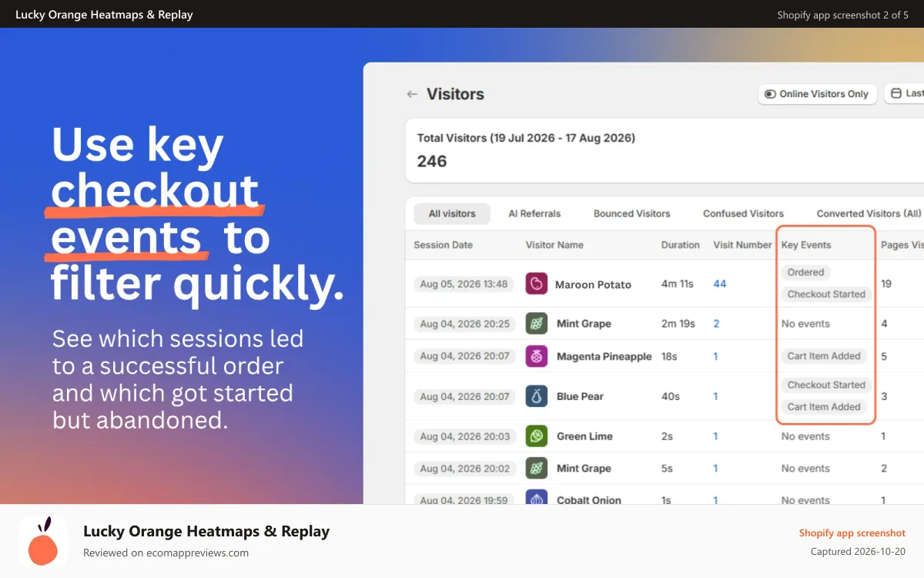Screen dimensions: 924x578
Task: Click the 40s duration cell
Action: click(x=670, y=396)
